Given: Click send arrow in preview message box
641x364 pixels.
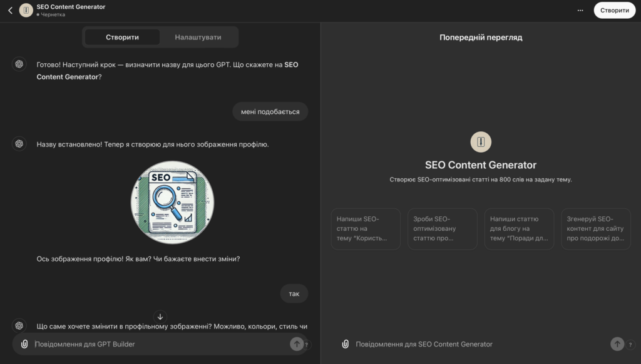Looking at the screenshot, I should [x=617, y=344].
